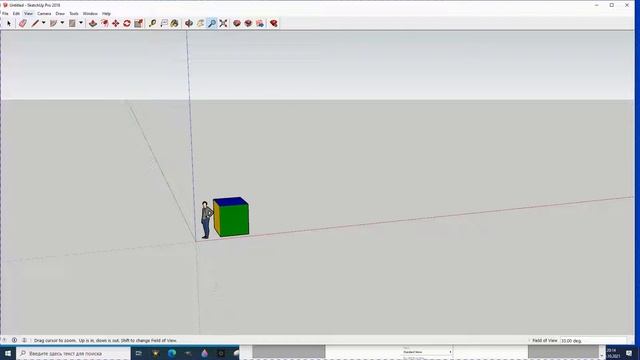Open the Windows Start menu
The height and width of the screenshot is (360, 640).
click(x=8, y=353)
